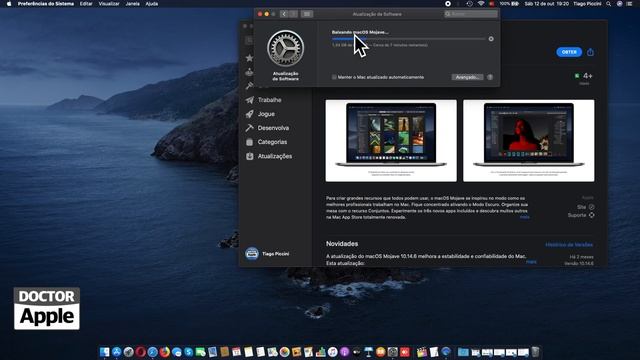Share the Mojave App Store page
The image size is (640, 360).
590,52
